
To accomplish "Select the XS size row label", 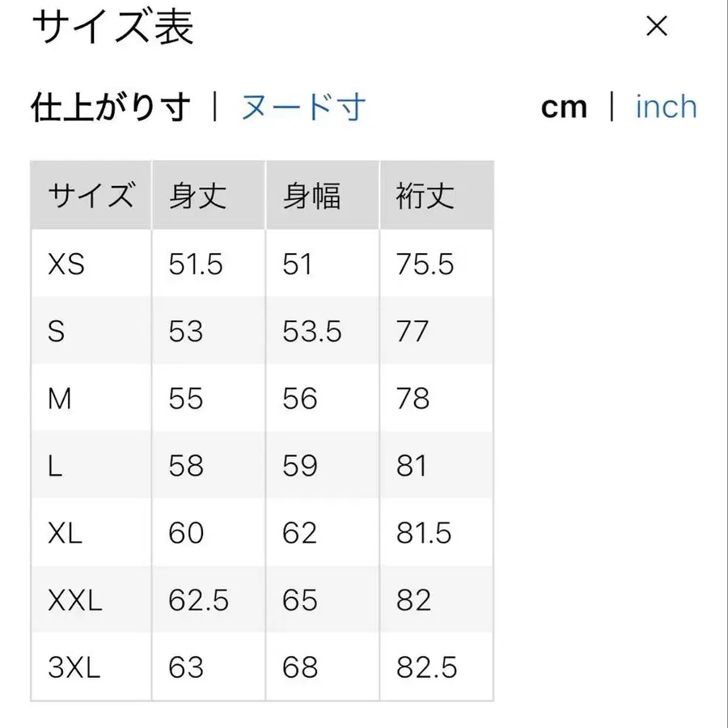I will pyautogui.click(x=66, y=264).
